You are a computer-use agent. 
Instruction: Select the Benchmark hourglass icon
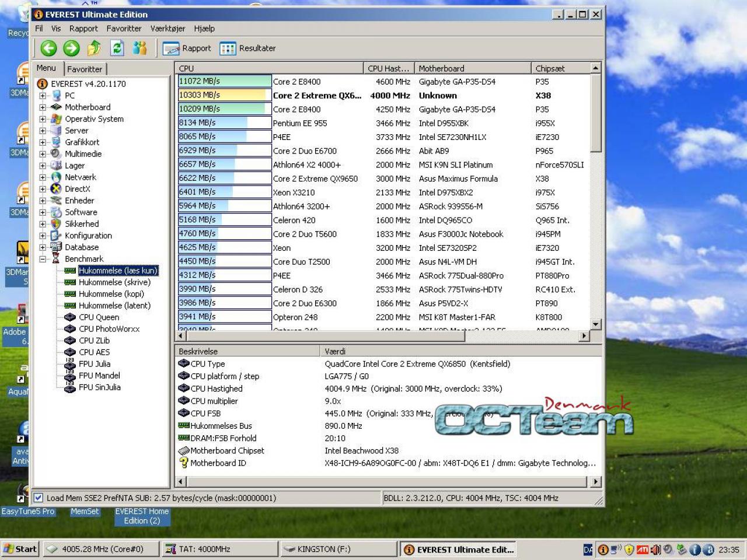tap(56, 259)
